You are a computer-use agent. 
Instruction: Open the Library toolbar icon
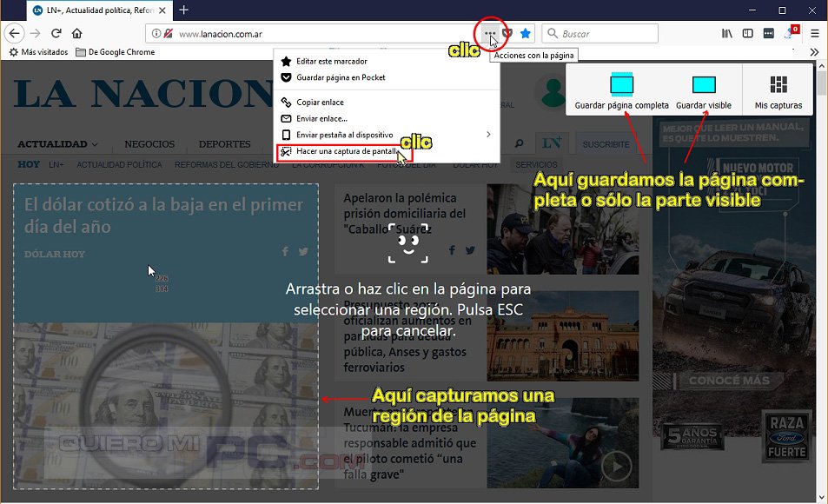tap(727, 34)
